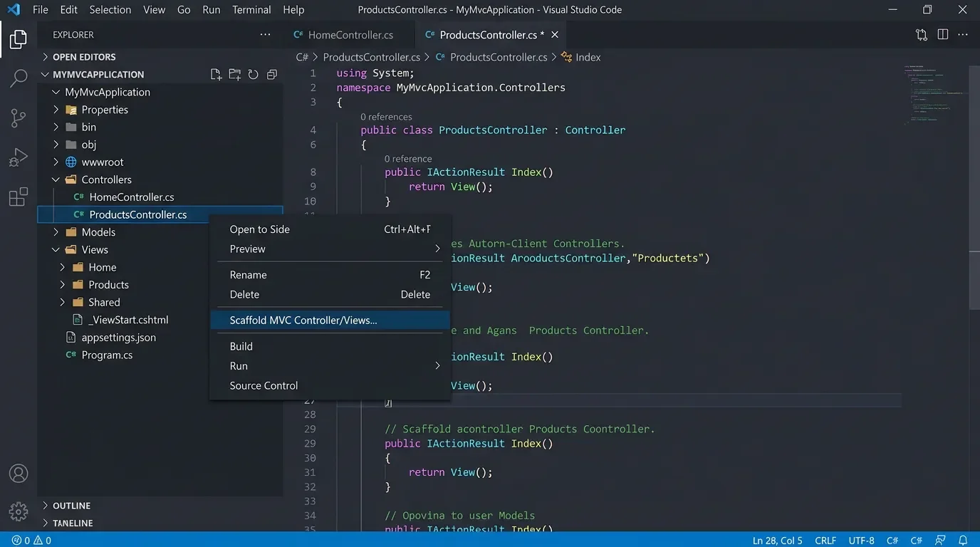Click Ln 28, Col 5 in status bar
Screen dimensions: 980x547
(778, 540)
